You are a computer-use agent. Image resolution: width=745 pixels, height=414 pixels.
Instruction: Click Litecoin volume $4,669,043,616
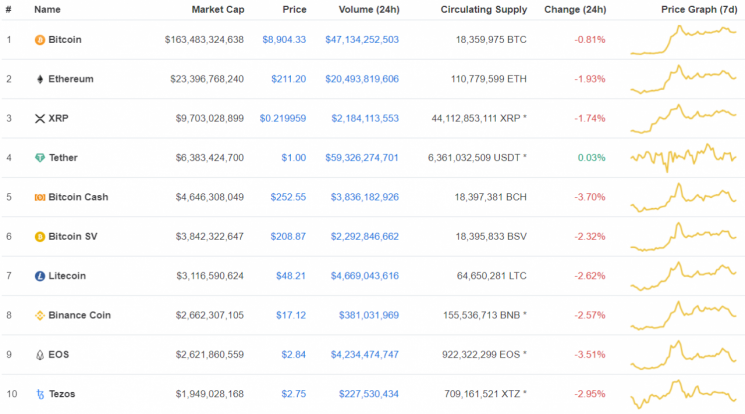click(365, 276)
